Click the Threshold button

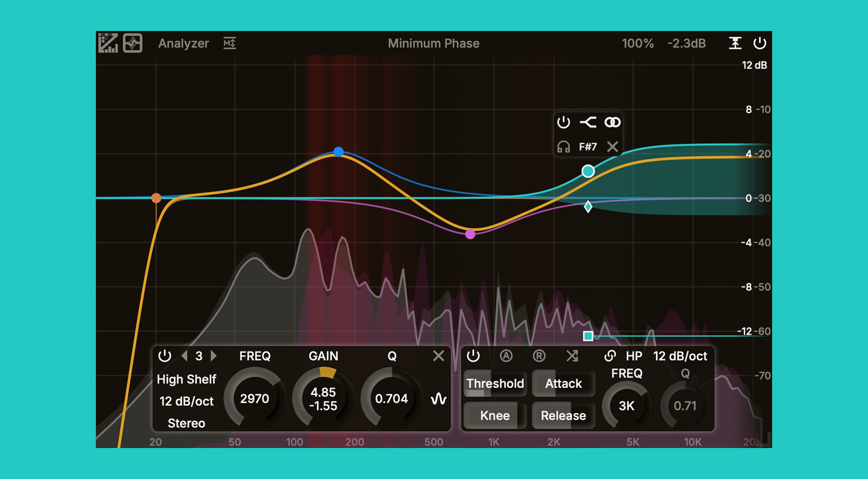495,384
